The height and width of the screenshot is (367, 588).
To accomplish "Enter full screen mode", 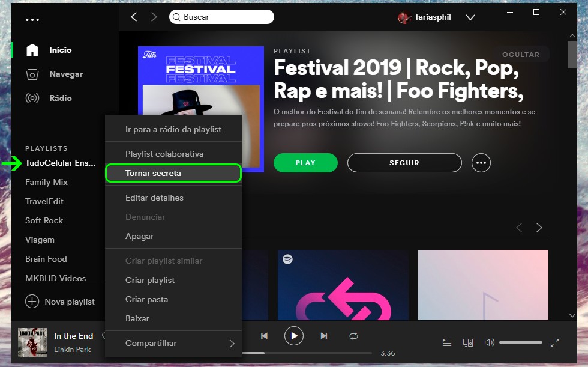I will tap(554, 342).
